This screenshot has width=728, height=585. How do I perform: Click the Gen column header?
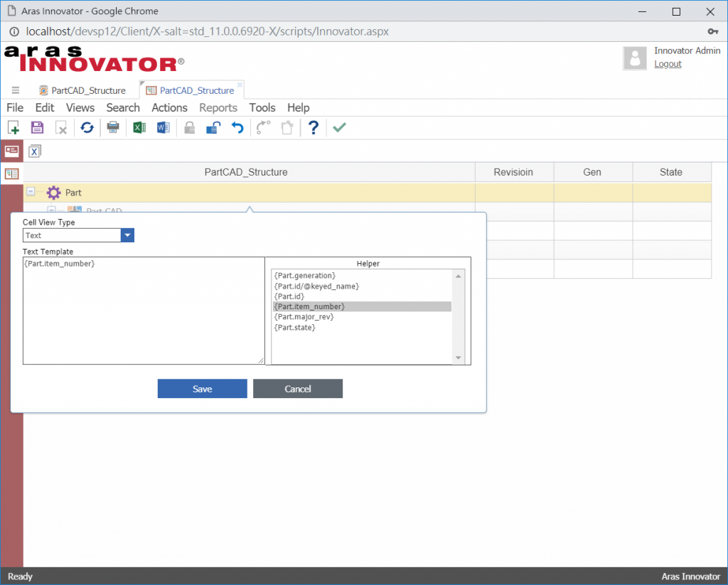click(x=593, y=172)
